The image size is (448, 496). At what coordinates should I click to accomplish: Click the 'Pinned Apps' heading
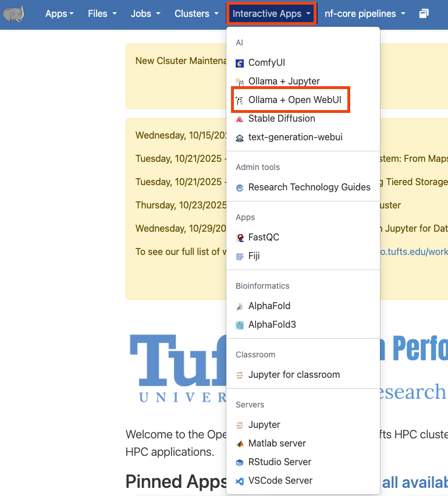(x=176, y=482)
